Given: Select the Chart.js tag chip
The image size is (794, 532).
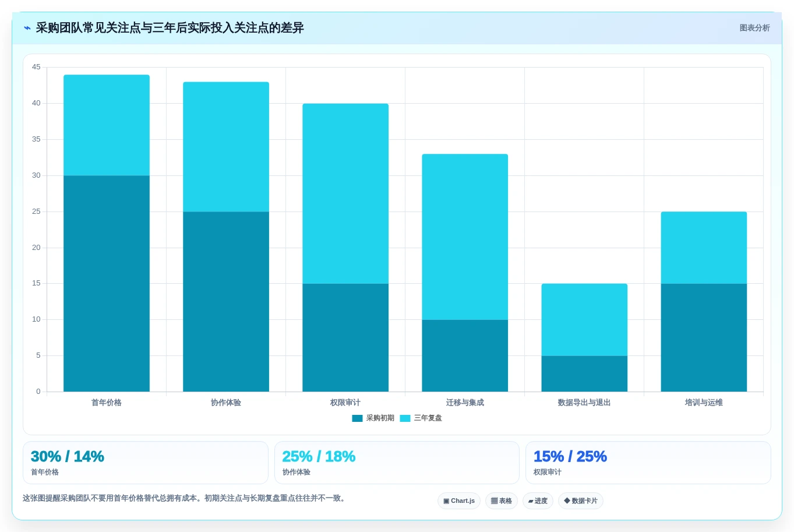Looking at the screenshot, I should [459, 501].
